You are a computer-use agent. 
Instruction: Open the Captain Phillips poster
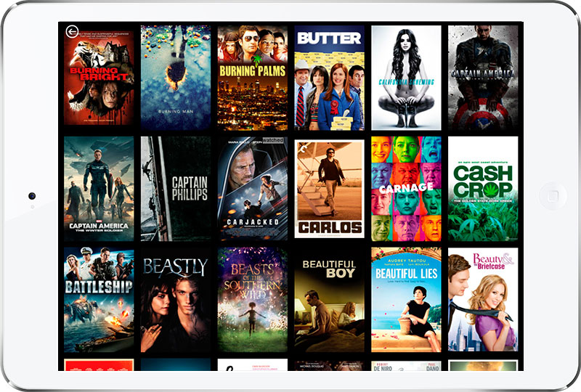tap(176, 189)
